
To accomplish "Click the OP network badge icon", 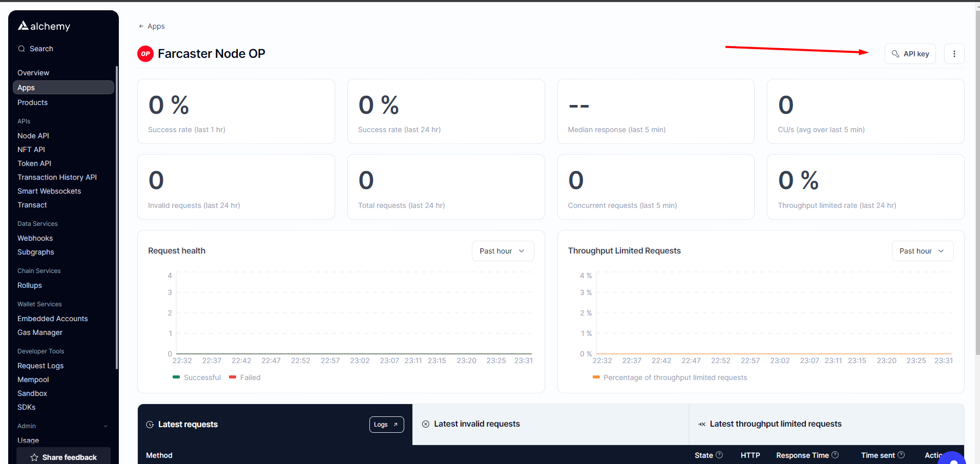I will [x=145, y=54].
